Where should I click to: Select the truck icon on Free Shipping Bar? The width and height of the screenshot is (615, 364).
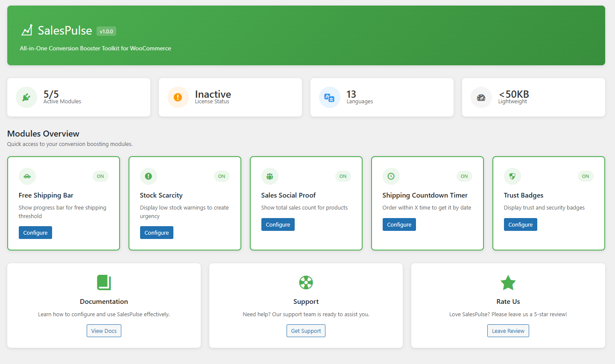(27, 176)
